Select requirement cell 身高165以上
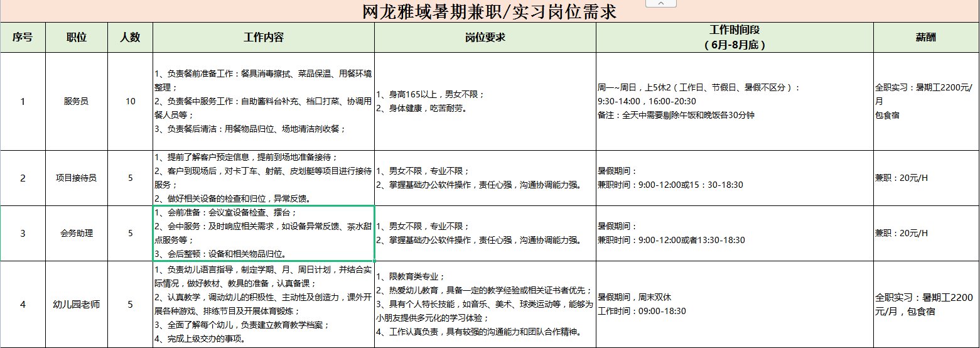The width and height of the screenshot is (980, 348). pos(485,101)
